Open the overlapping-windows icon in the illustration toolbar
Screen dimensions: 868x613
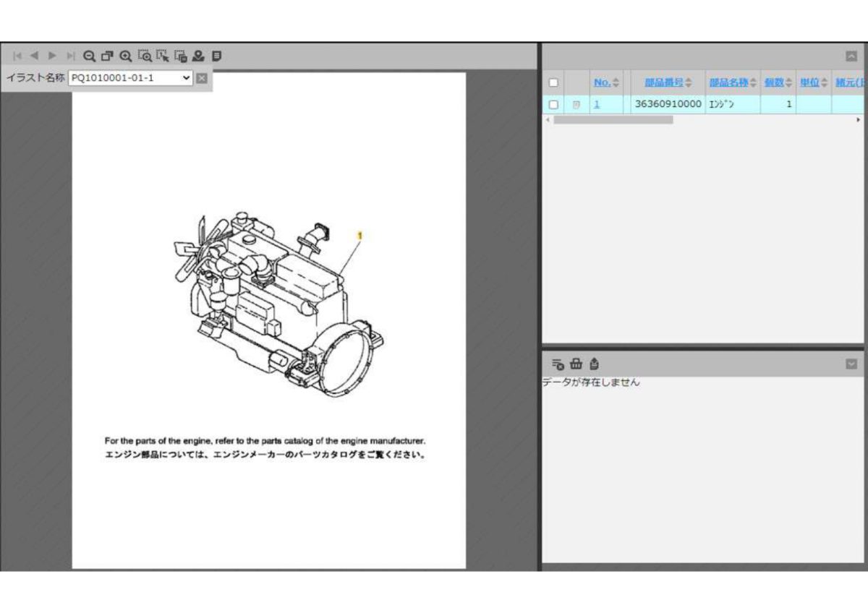click(x=108, y=56)
